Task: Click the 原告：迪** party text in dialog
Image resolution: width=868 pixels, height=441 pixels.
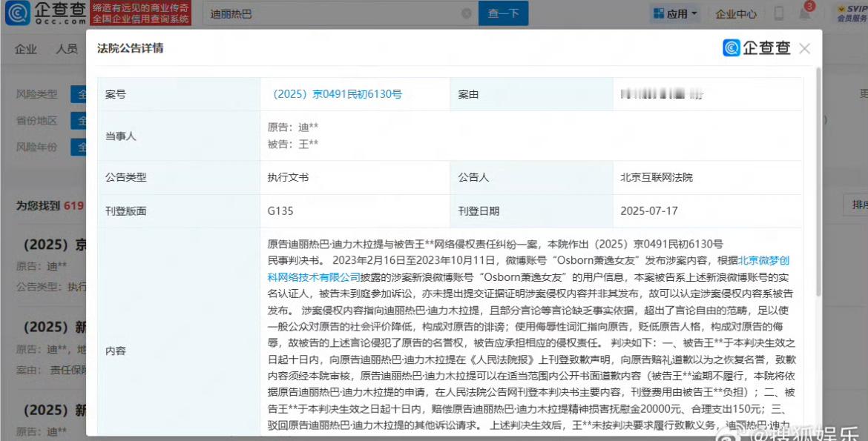Action: 293,127
